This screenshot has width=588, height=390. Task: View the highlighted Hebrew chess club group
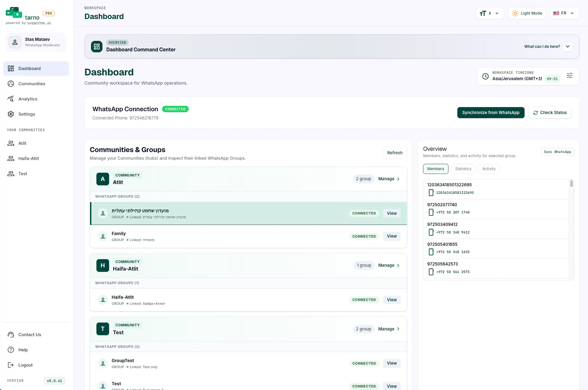pyautogui.click(x=392, y=213)
